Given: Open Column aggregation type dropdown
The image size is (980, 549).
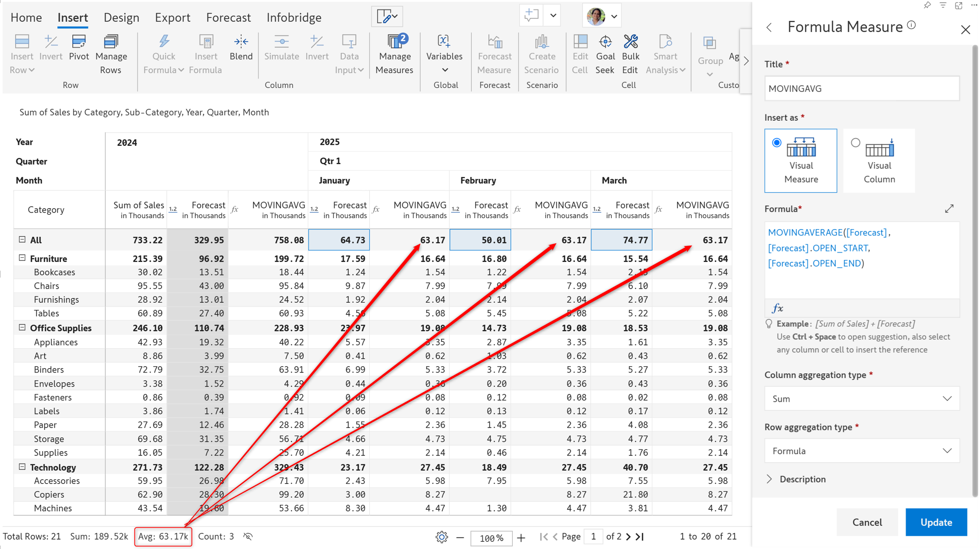Looking at the screenshot, I should coord(862,398).
